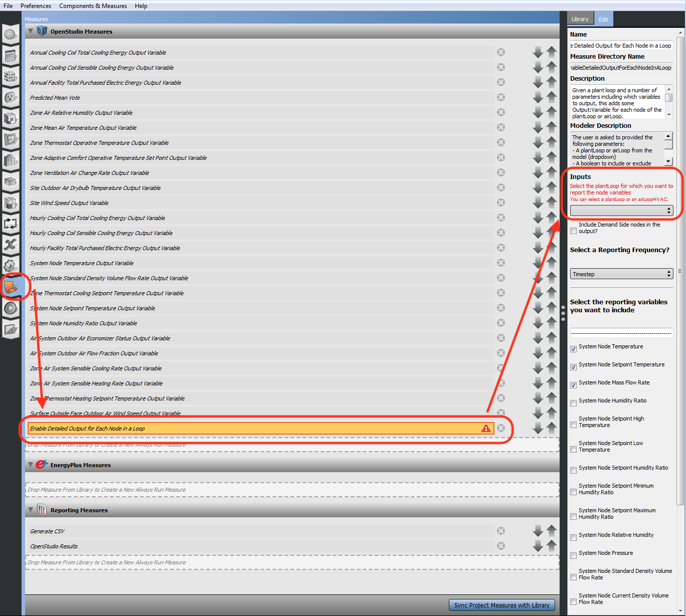Open the File menu
This screenshot has width=686, height=616.
coord(8,6)
